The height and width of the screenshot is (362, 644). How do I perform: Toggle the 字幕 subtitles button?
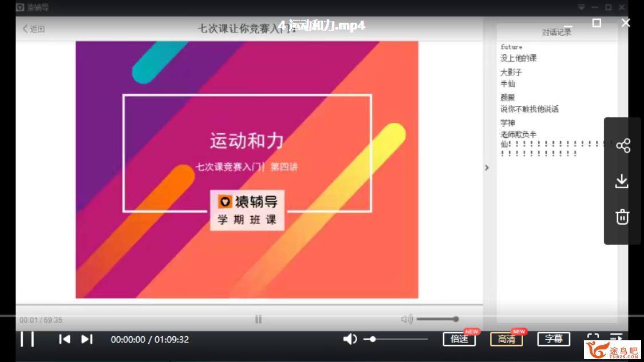click(x=554, y=339)
